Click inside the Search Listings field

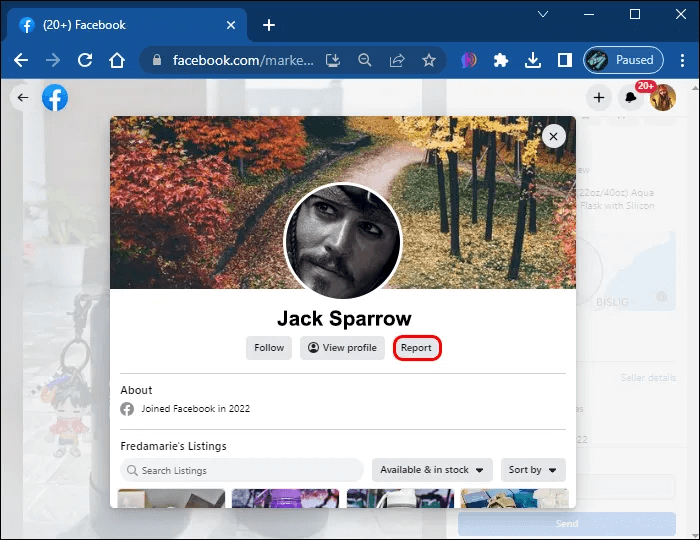point(242,470)
